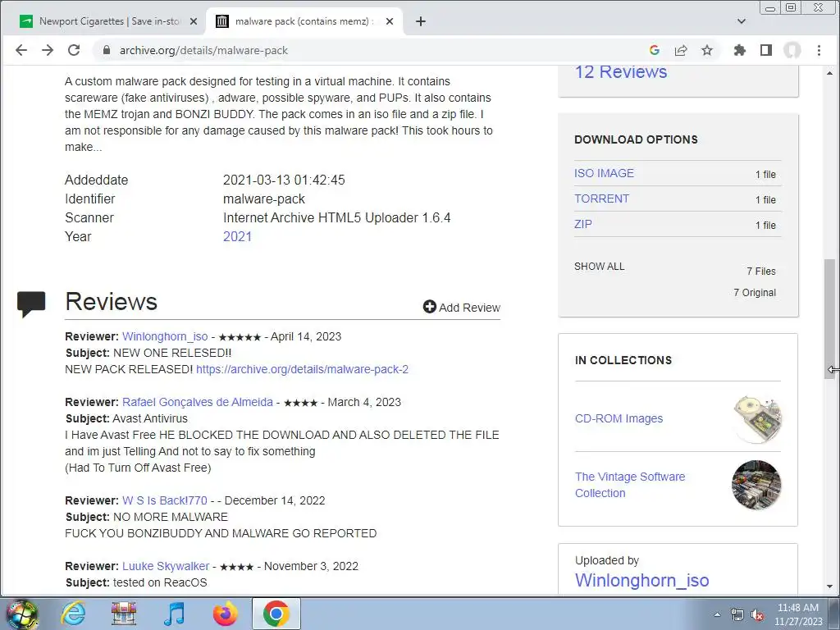
Task: Launch Firefox from the taskbar
Action: click(x=225, y=614)
